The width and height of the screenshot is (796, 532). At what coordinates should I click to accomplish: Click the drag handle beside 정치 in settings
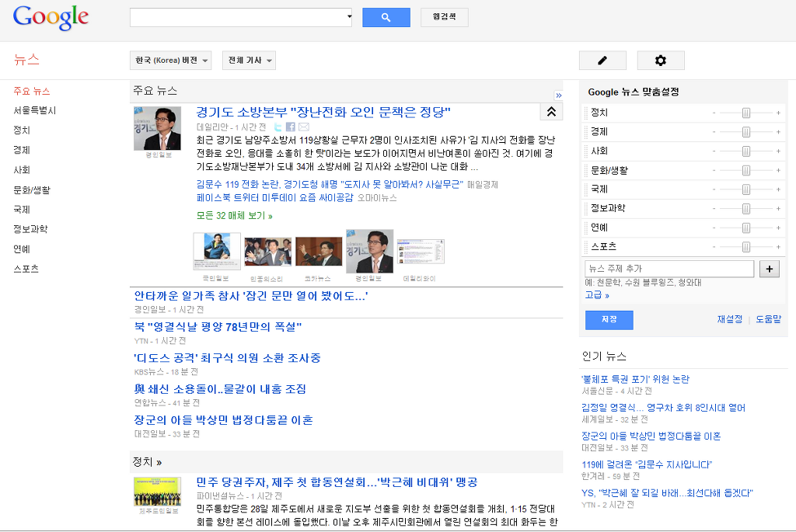[x=586, y=113]
